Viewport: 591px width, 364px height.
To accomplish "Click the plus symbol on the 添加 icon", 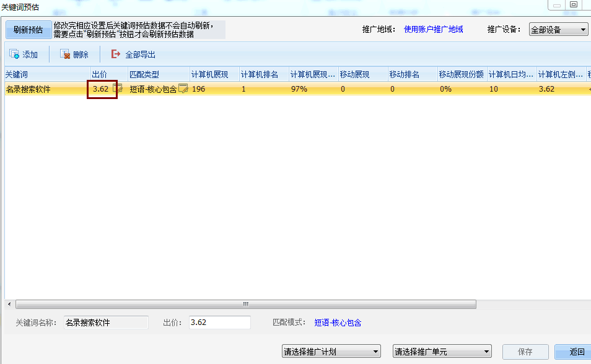I will coord(17,56).
